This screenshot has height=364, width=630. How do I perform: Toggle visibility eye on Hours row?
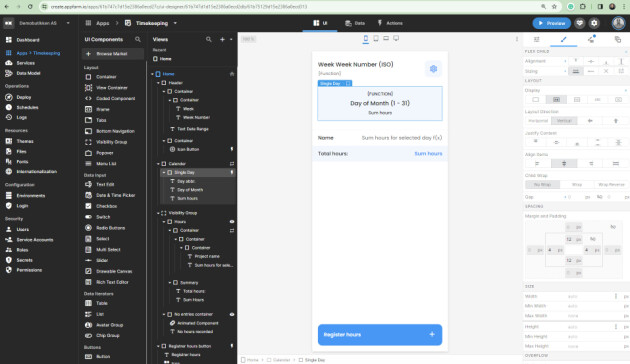click(x=232, y=222)
